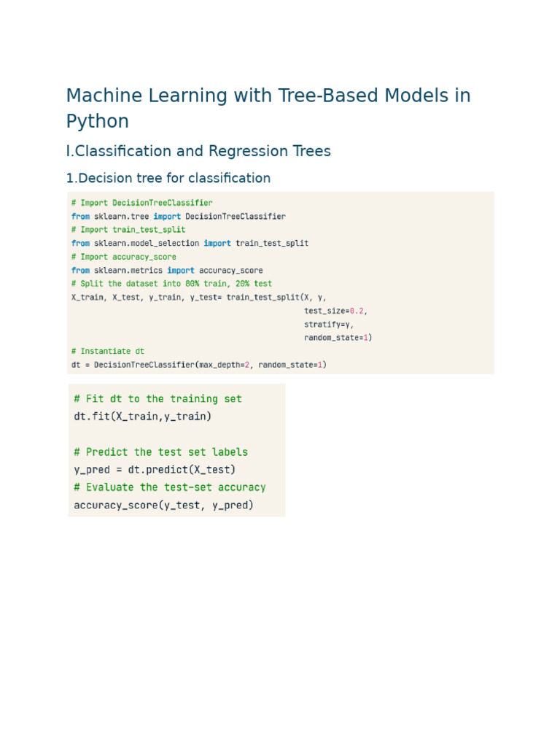Click subheading '1.Decision tree for classification'

click(x=168, y=178)
